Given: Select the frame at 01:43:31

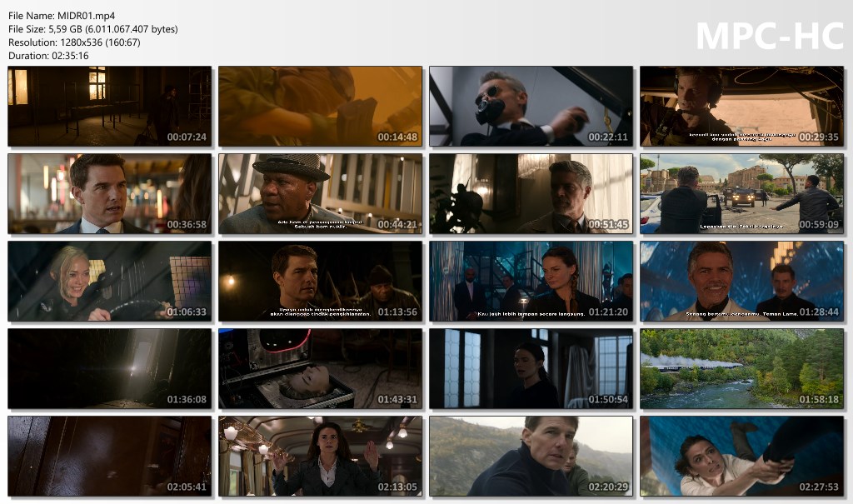Looking at the screenshot, I should pos(321,368).
